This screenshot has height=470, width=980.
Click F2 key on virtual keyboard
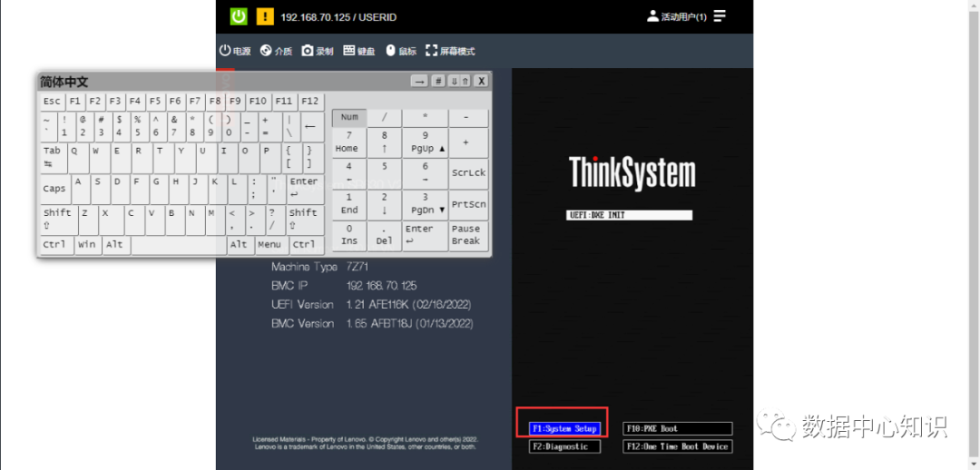pyautogui.click(x=95, y=102)
